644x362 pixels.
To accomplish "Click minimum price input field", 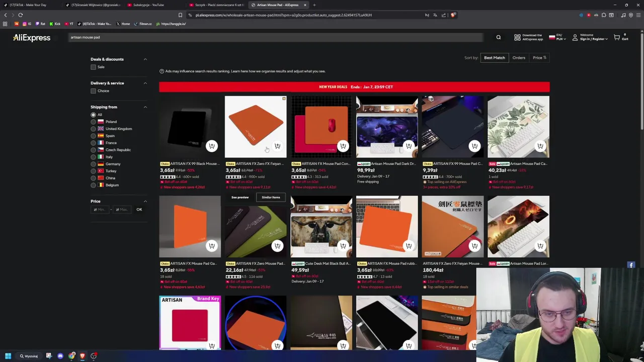I will click(x=101, y=210).
